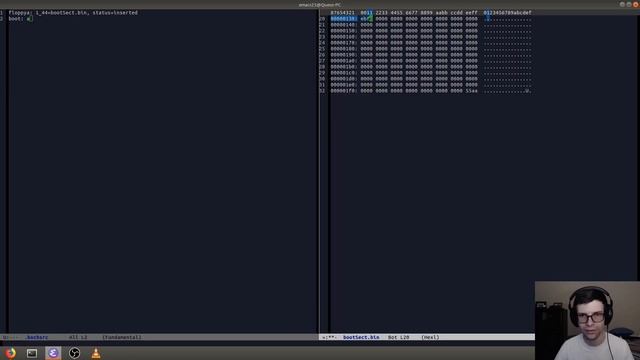Click the (Hexl) major mode indicator
Viewport: 640px width, 360px height.
point(430,338)
